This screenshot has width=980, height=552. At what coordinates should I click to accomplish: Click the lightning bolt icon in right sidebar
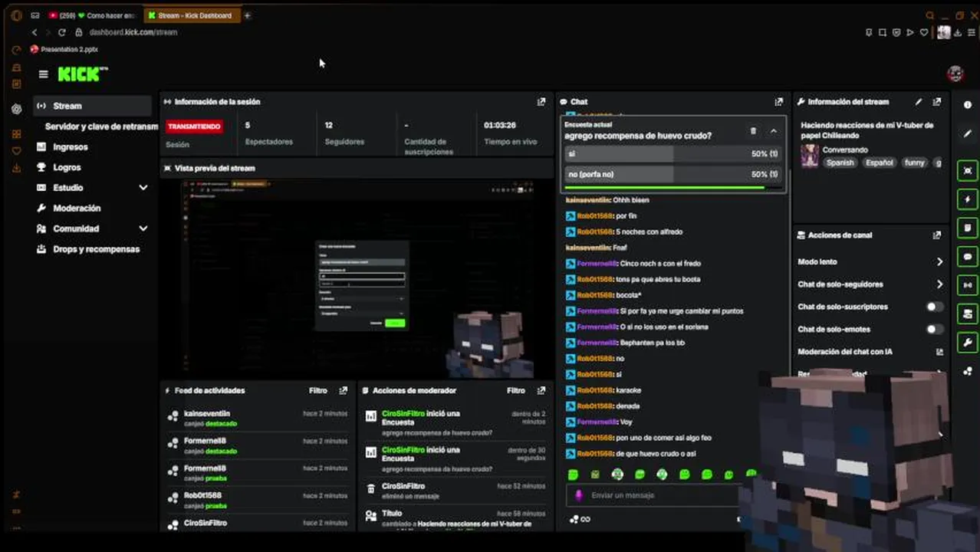(x=968, y=199)
